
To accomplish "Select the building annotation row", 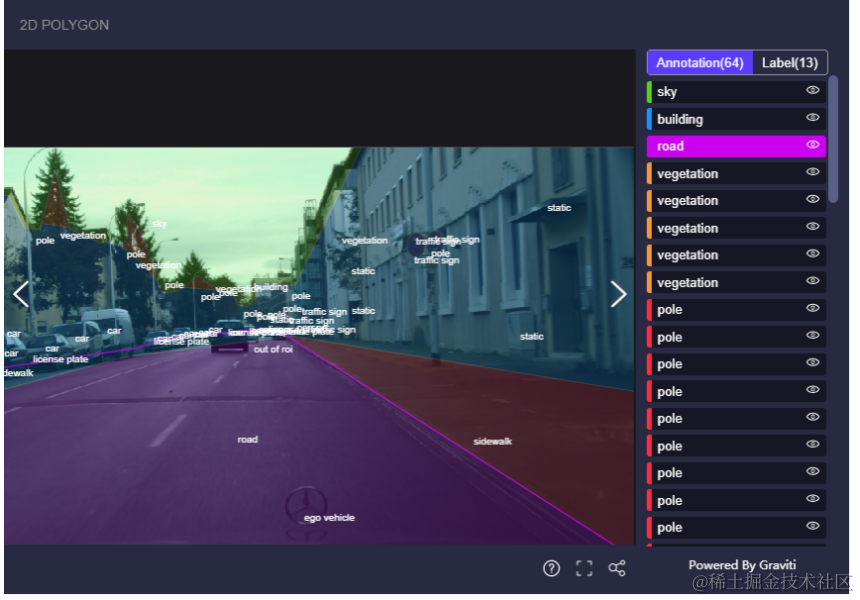I will [x=737, y=119].
